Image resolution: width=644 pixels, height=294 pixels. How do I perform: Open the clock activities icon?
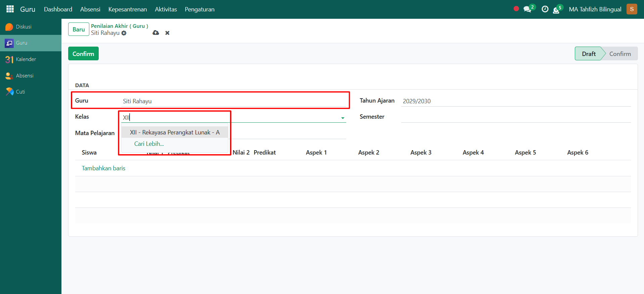(x=545, y=9)
